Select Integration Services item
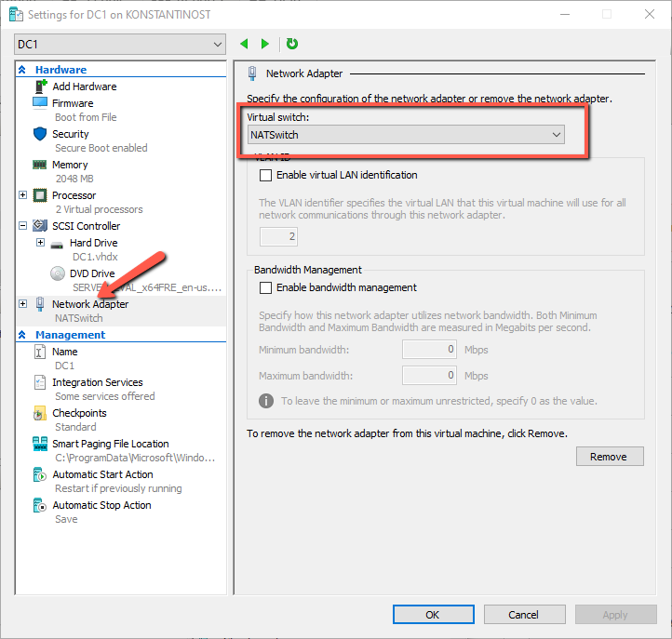This screenshot has width=672, height=639. click(x=98, y=382)
